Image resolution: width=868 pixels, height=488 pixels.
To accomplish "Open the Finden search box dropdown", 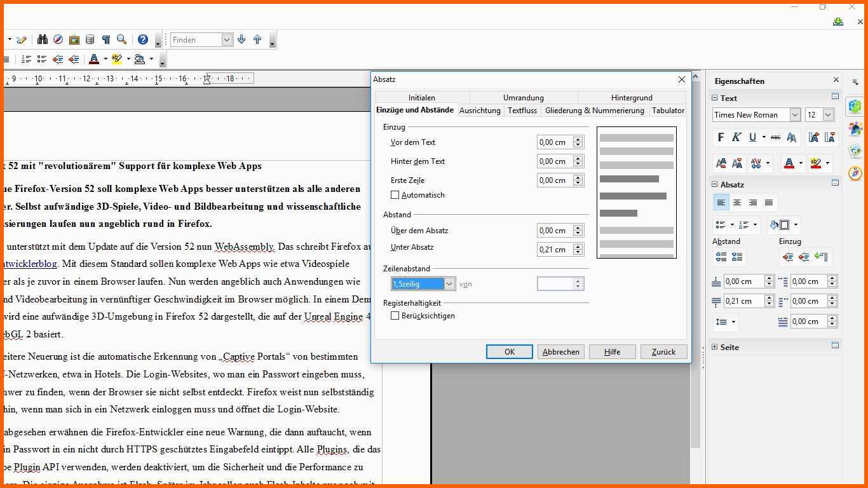I will pyautogui.click(x=227, y=39).
